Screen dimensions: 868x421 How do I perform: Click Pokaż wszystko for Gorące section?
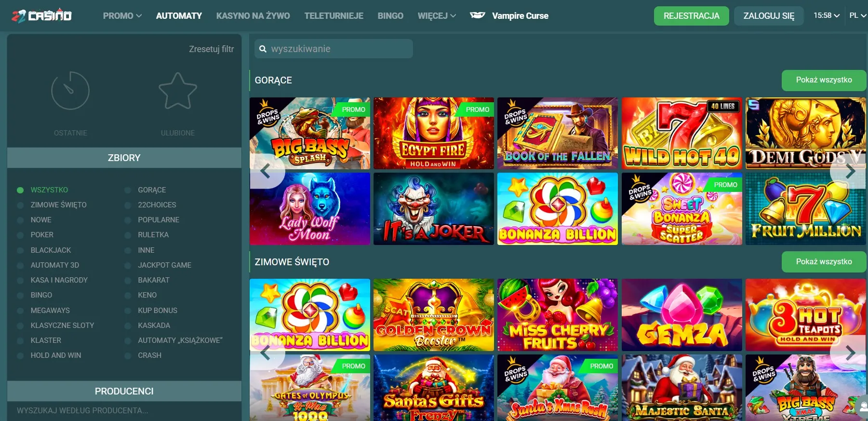[x=823, y=80]
